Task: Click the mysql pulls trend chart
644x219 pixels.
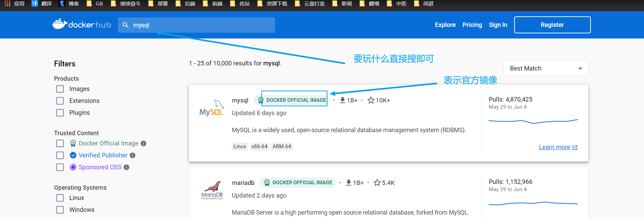Action: (533, 121)
